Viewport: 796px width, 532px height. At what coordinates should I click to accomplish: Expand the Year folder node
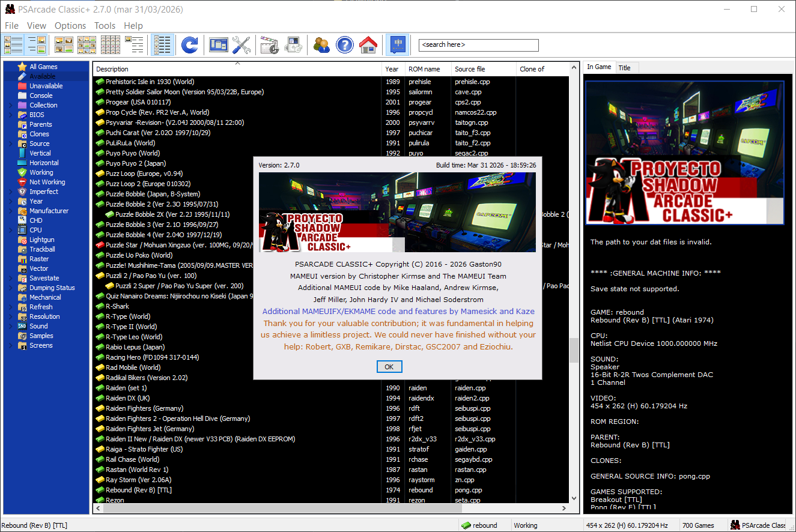(x=10, y=201)
